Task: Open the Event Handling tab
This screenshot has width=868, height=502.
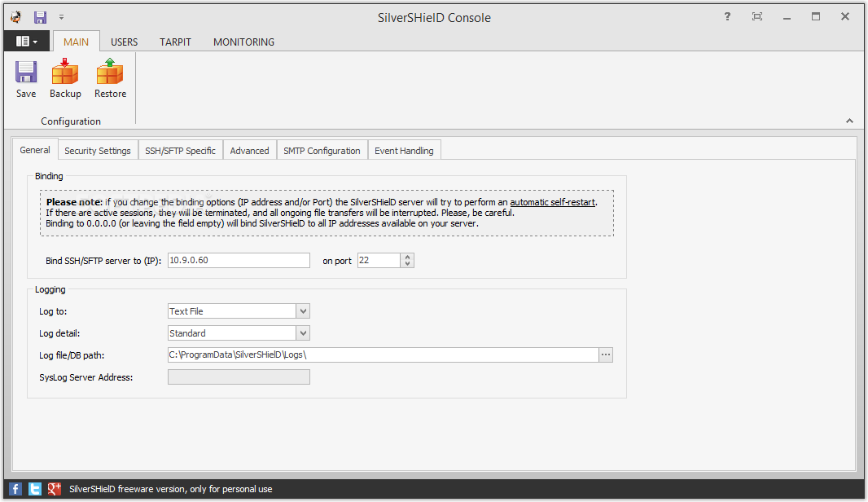Action: coord(404,151)
